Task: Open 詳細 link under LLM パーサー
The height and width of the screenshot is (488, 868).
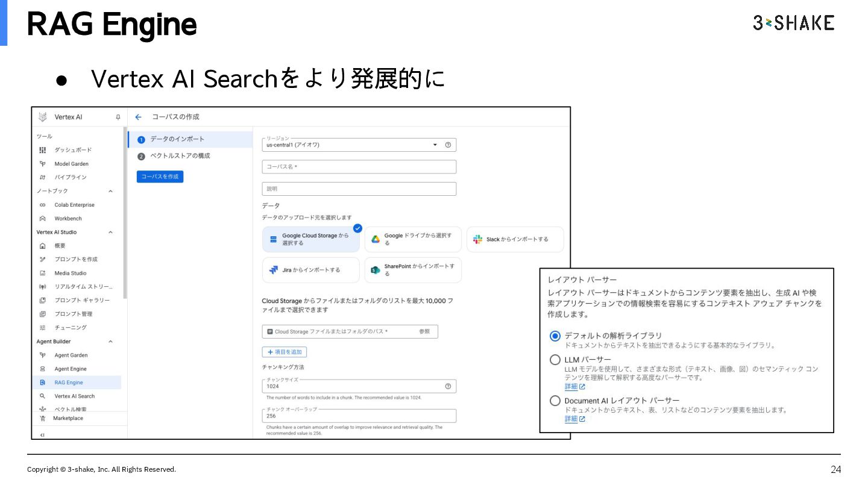Action: point(575,387)
